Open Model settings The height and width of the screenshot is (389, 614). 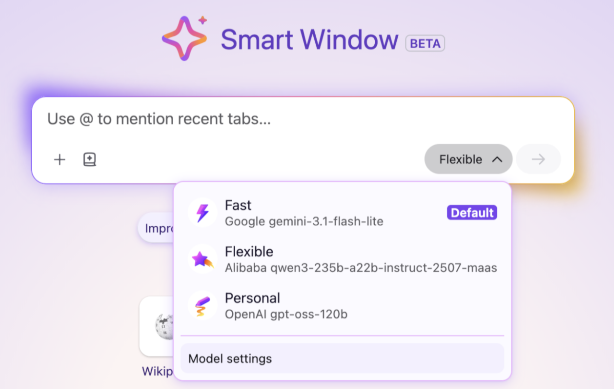tap(342, 358)
